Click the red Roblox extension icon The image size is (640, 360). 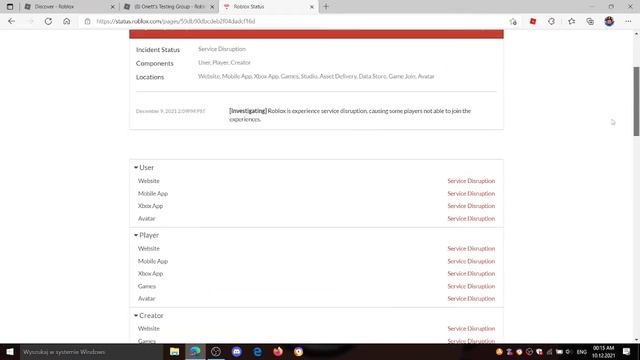(533, 21)
